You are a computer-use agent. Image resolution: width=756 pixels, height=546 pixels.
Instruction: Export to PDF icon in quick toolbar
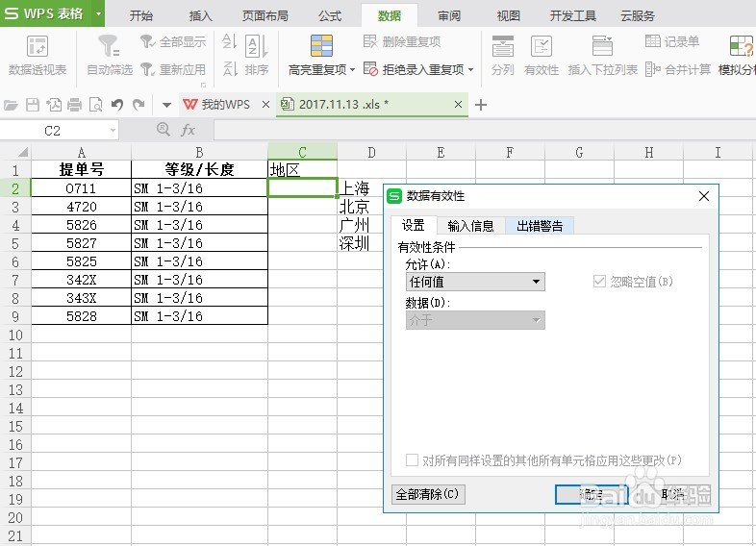point(54,105)
